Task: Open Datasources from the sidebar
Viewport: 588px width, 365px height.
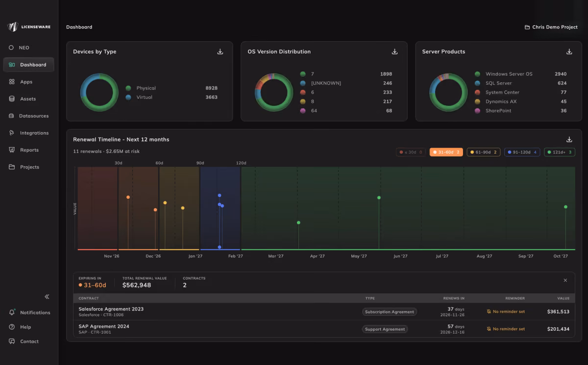Action: point(28,116)
